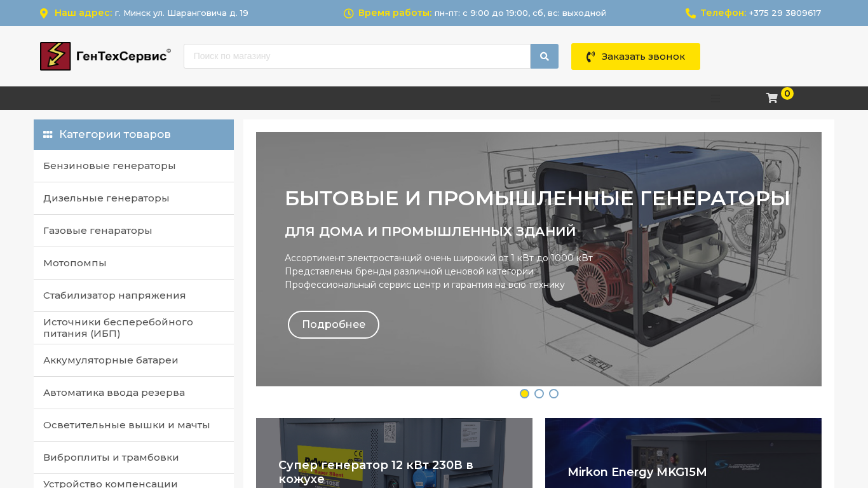
Task: Open Mirkon Energy MKG15M product card
Action: pyautogui.click(x=683, y=453)
